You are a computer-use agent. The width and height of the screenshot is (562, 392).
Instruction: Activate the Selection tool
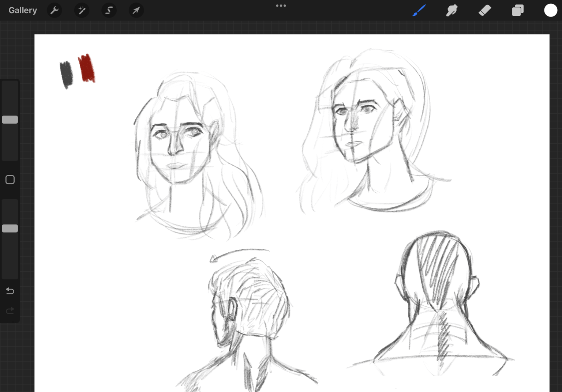pos(109,10)
